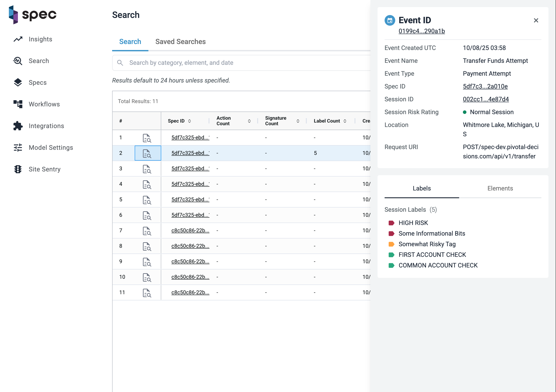The image size is (556, 392).
Task: Click the Specs layers icon
Action: click(x=18, y=83)
